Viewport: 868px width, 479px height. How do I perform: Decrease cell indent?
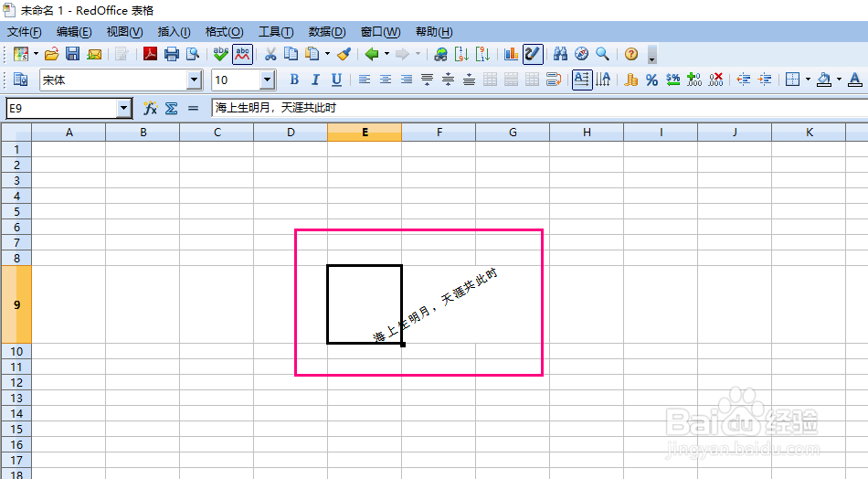pos(744,80)
